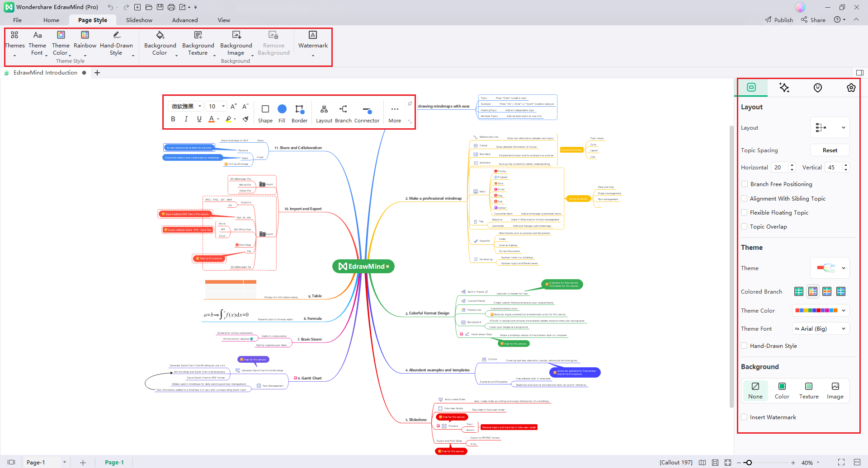Click the print icon in title bar
Viewport: 868px width, 468px height.
[171, 7]
